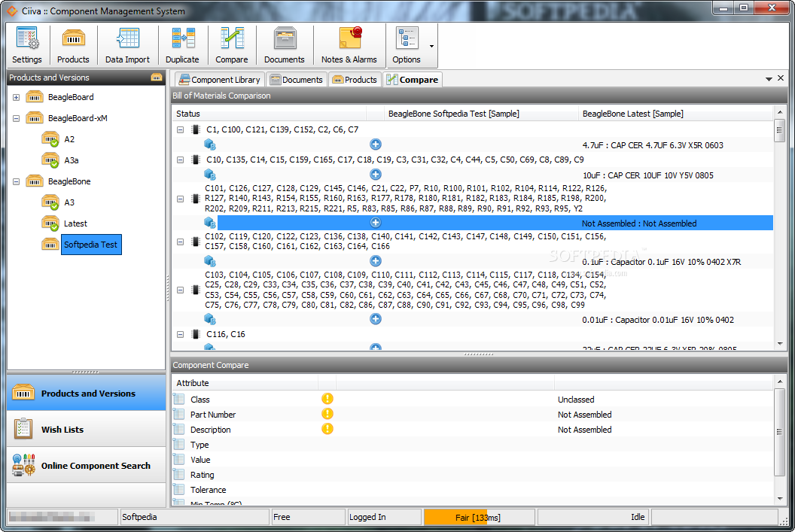Click the Status column header
This screenshot has width=795, height=532.
(270, 114)
